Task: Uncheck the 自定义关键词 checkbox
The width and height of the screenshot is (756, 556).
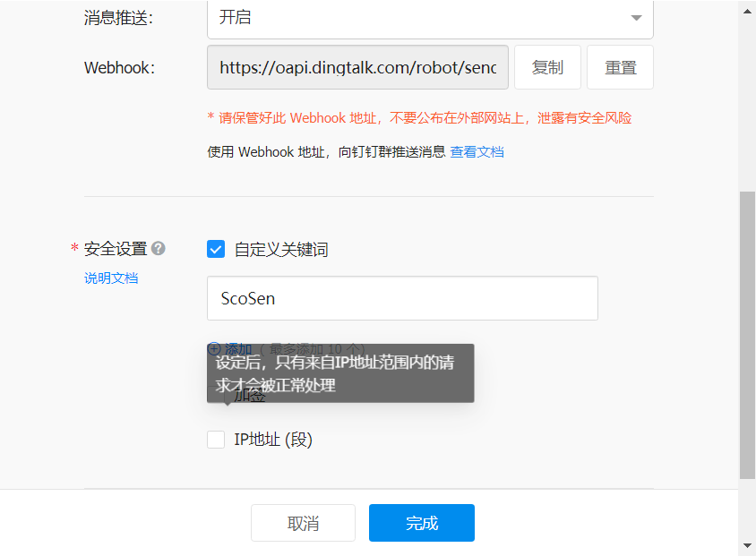Action: pyautogui.click(x=216, y=250)
